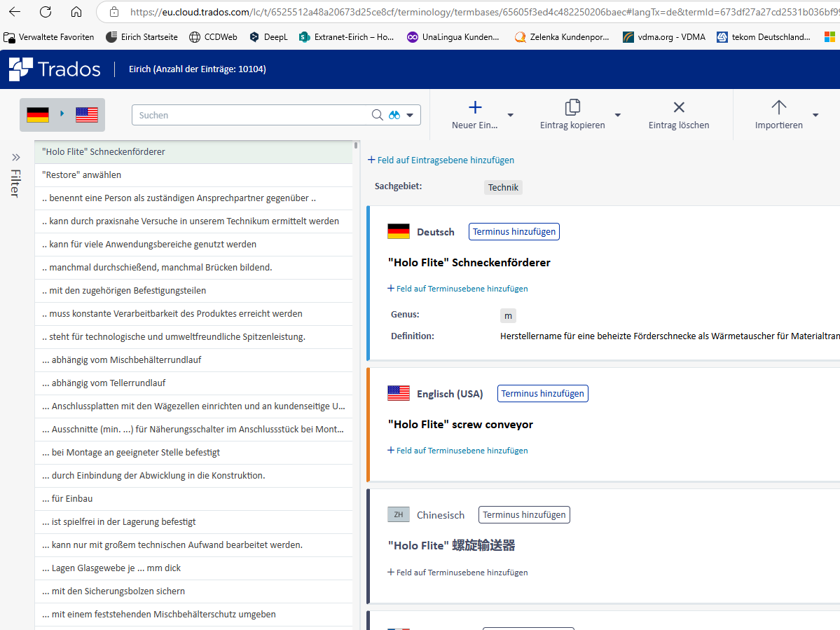Select the term "Restore" anwählen
This screenshot has height=630, width=840.
82,175
